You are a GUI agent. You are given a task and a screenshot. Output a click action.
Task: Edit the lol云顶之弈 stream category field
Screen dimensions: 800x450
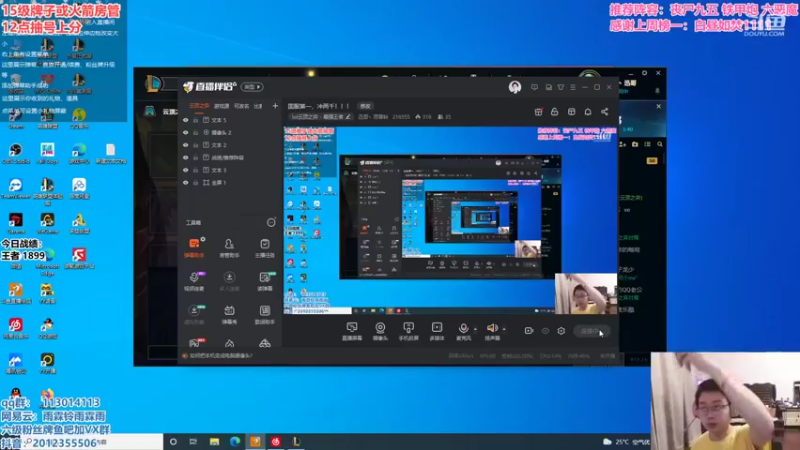[x=320, y=117]
